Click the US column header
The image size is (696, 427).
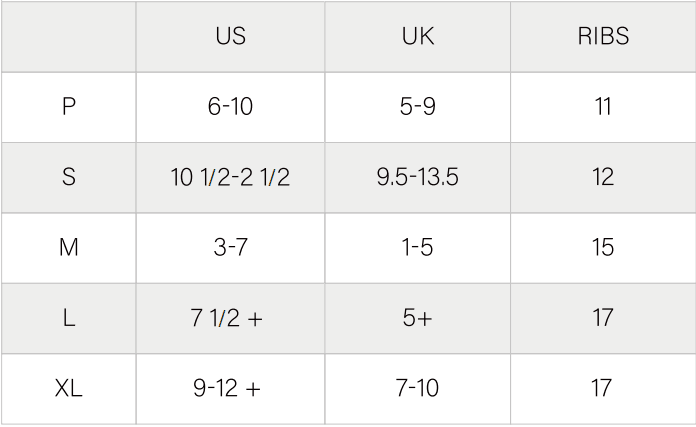230,37
